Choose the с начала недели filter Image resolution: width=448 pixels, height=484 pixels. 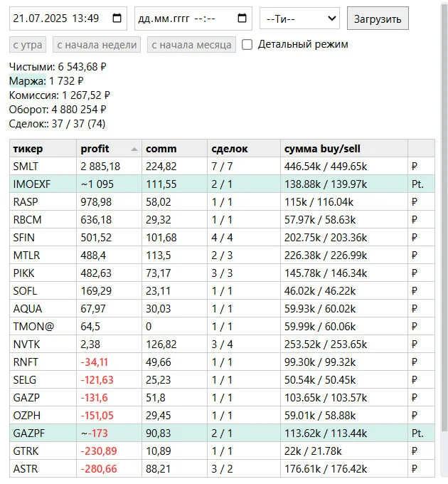[97, 45]
